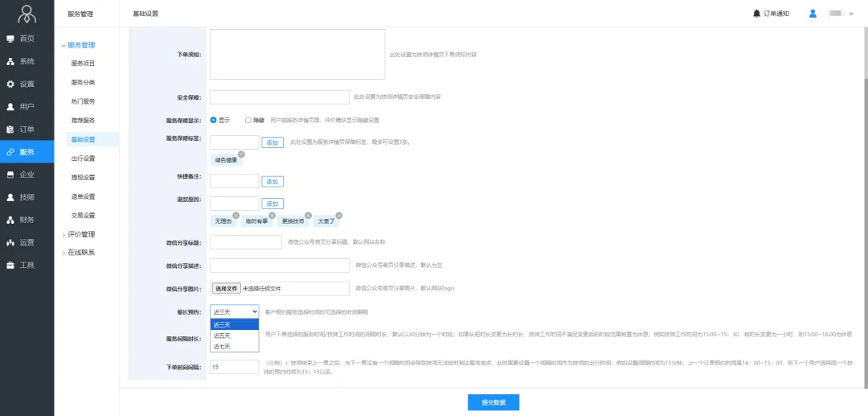Go to 首页 using the monitor icon
This screenshot has height=416, width=868.
pyautogui.click(x=10, y=39)
